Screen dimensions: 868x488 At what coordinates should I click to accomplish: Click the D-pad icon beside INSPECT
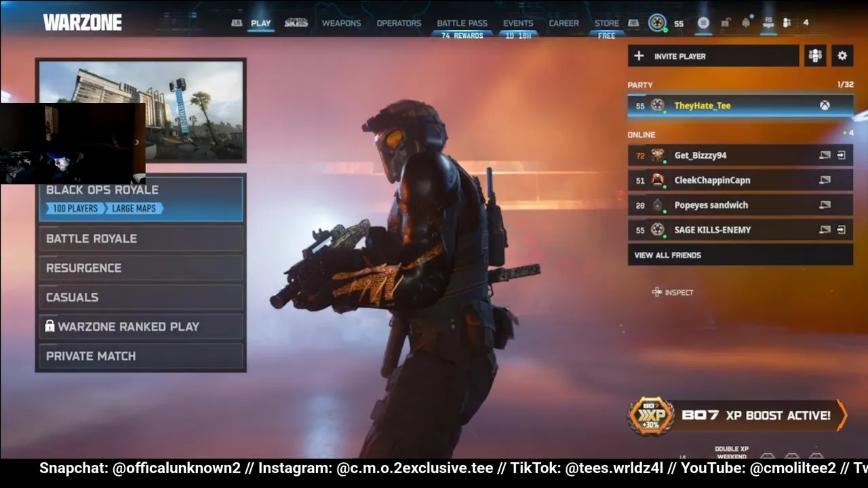(x=656, y=292)
